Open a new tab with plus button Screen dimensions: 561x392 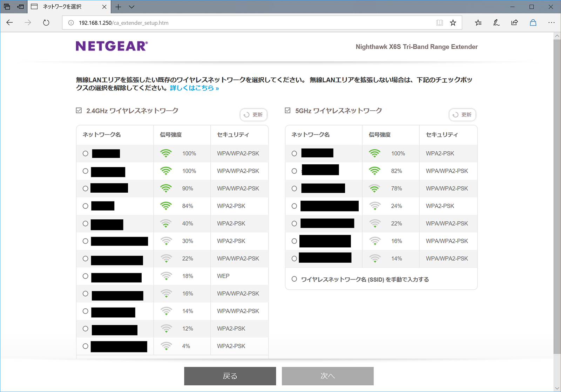(119, 7)
